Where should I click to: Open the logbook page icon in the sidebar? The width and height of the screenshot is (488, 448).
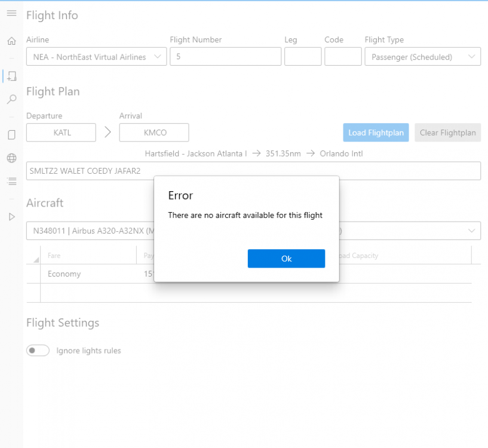point(11,135)
